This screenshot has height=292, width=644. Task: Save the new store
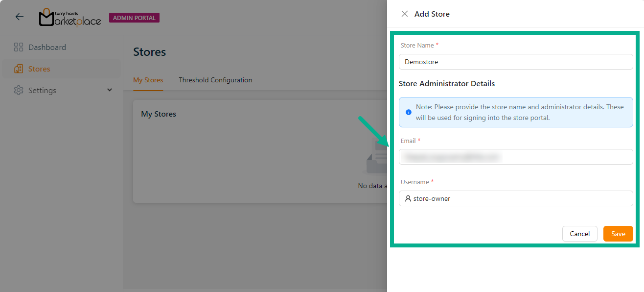coord(618,234)
